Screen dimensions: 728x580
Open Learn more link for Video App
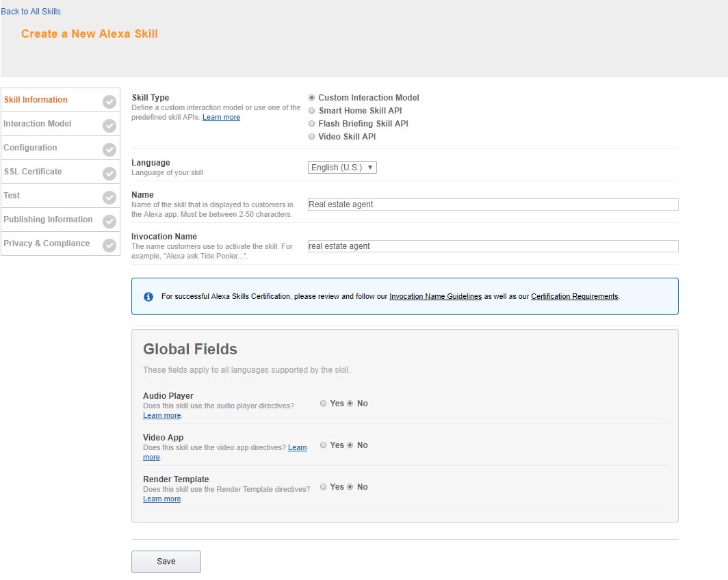[x=297, y=448]
